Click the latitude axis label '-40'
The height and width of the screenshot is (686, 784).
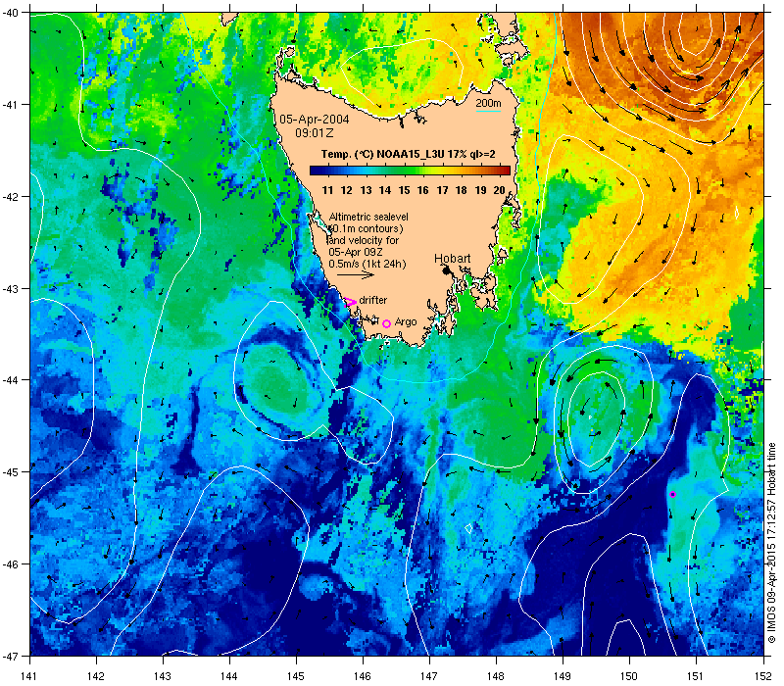(10, 13)
